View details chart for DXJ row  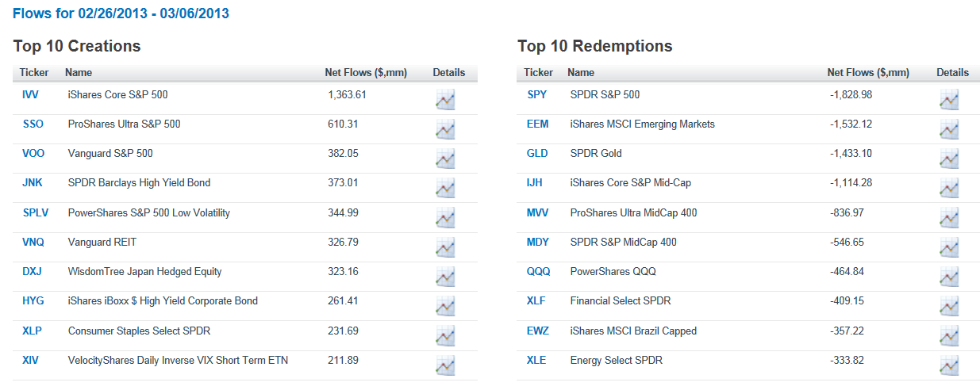click(445, 277)
